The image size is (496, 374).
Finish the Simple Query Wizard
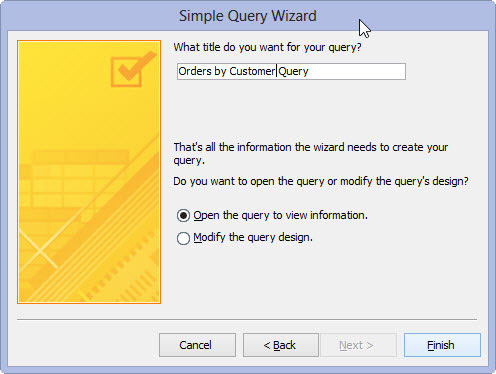(442, 345)
